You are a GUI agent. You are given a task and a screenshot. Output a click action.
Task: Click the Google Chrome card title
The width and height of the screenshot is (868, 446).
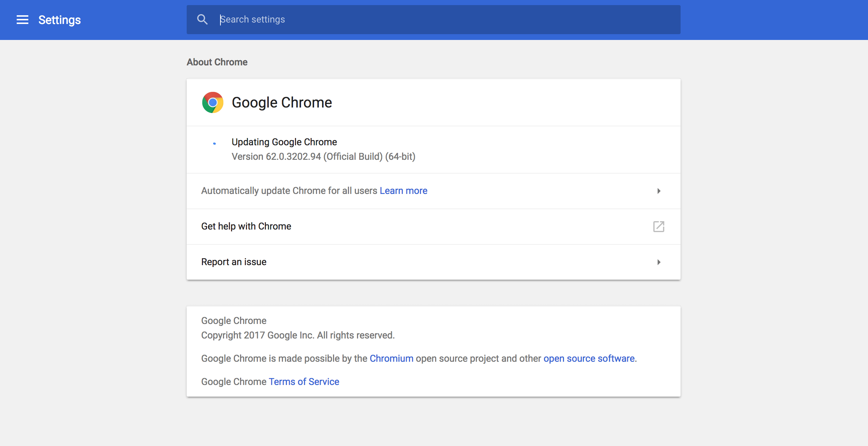pyautogui.click(x=281, y=102)
